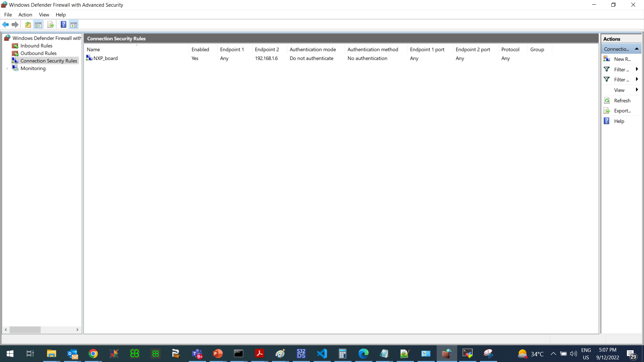
Task: Sort by the Name column header
Action: click(137, 49)
